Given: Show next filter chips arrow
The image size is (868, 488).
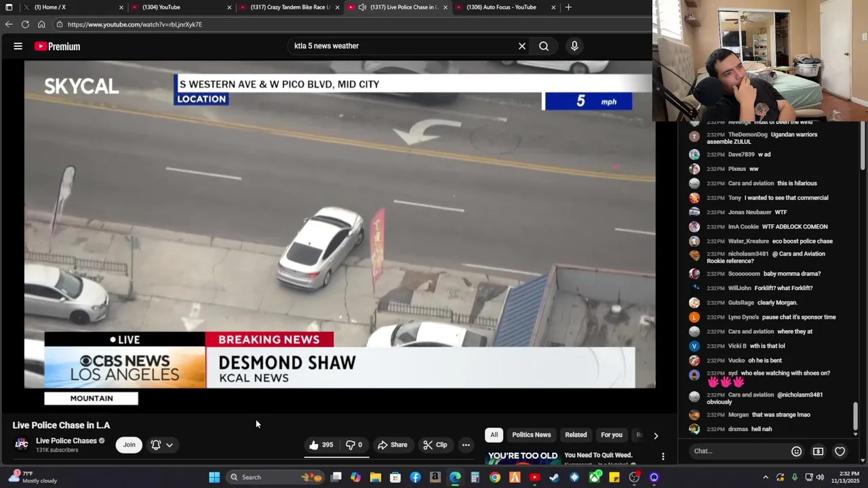Looking at the screenshot, I should point(656,436).
